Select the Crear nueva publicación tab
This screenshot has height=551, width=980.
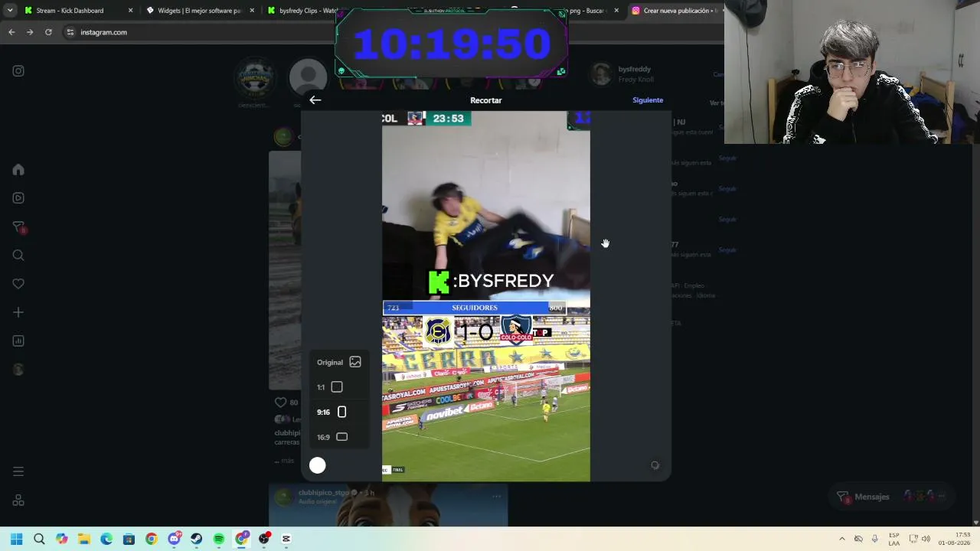(674, 11)
